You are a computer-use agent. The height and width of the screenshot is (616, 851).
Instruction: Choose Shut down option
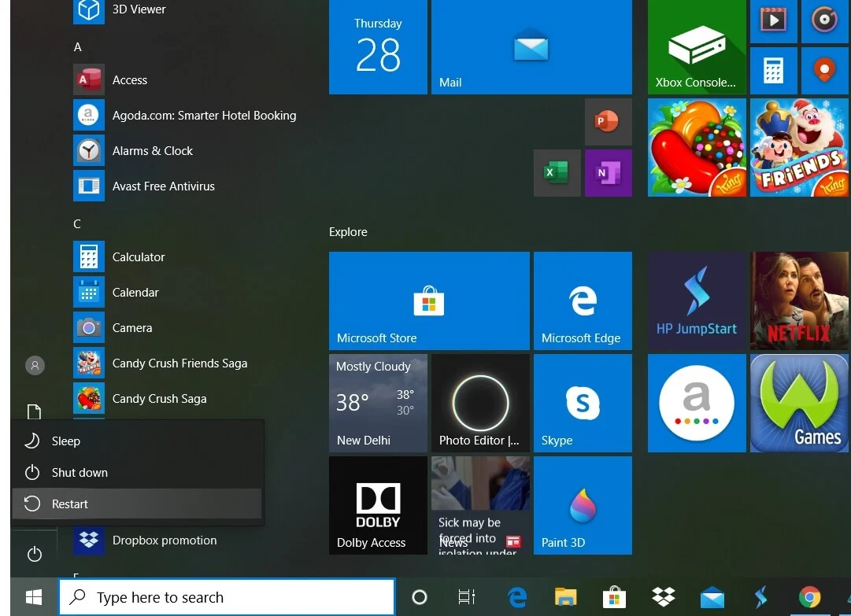point(79,473)
